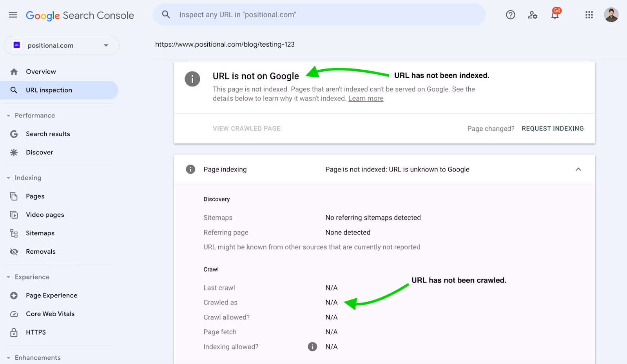This screenshot has width=627, height=364.
Task: Select URL inspection in sidebar
Action: point(59,90)
